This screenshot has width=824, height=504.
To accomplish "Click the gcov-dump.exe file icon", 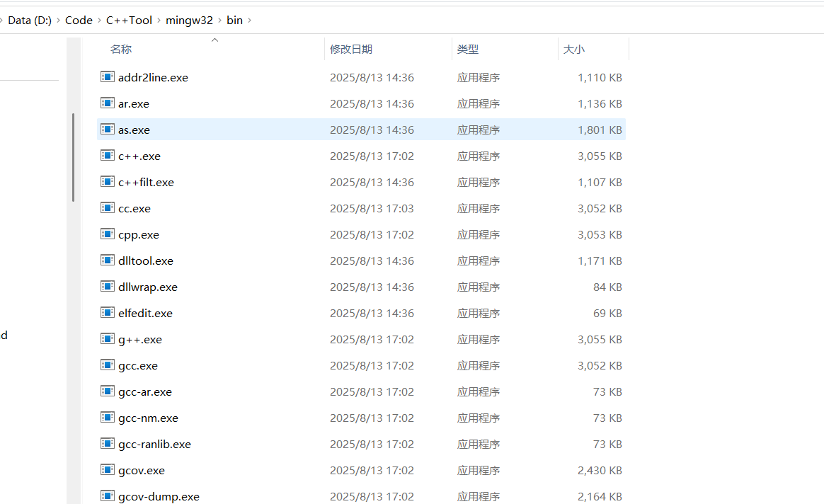I will coord(107,496).
